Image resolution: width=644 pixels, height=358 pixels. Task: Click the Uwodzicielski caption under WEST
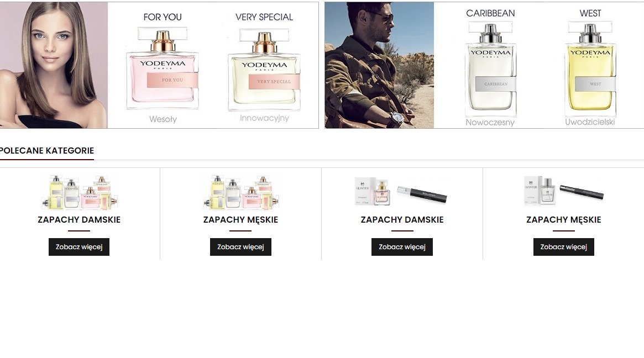coord(590,122)
